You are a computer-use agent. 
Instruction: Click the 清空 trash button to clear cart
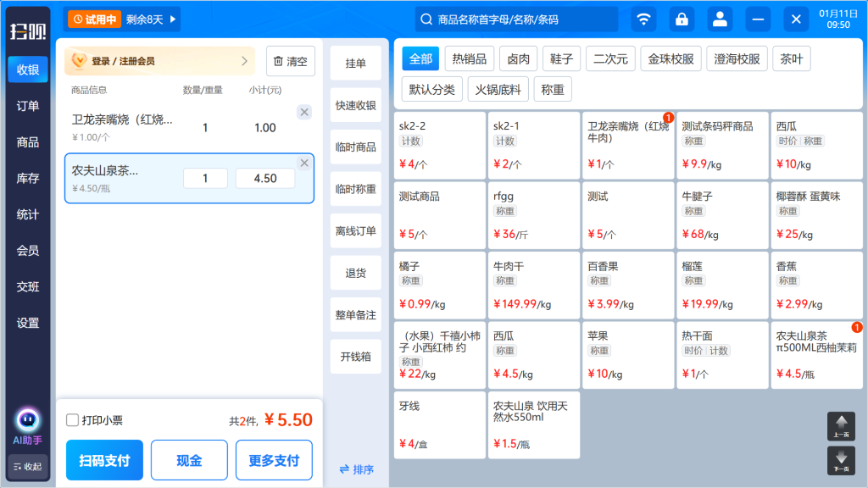pos(290,61)
